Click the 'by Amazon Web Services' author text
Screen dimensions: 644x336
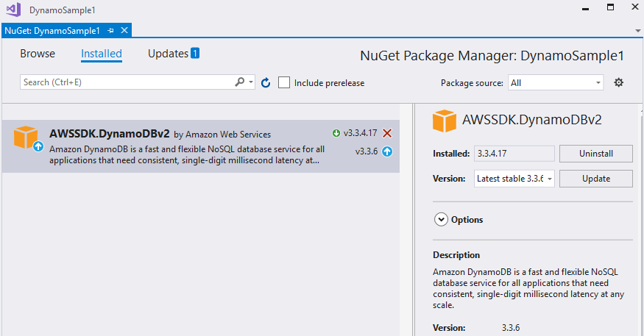(222, 135)
